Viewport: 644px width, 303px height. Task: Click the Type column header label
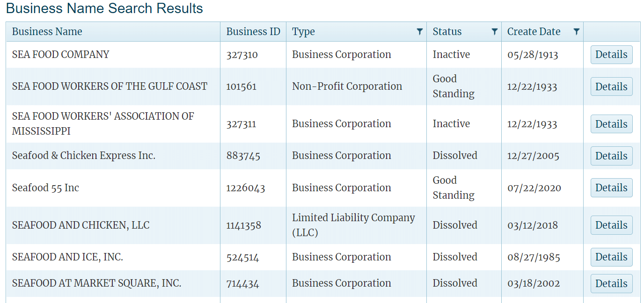(304, 32)
